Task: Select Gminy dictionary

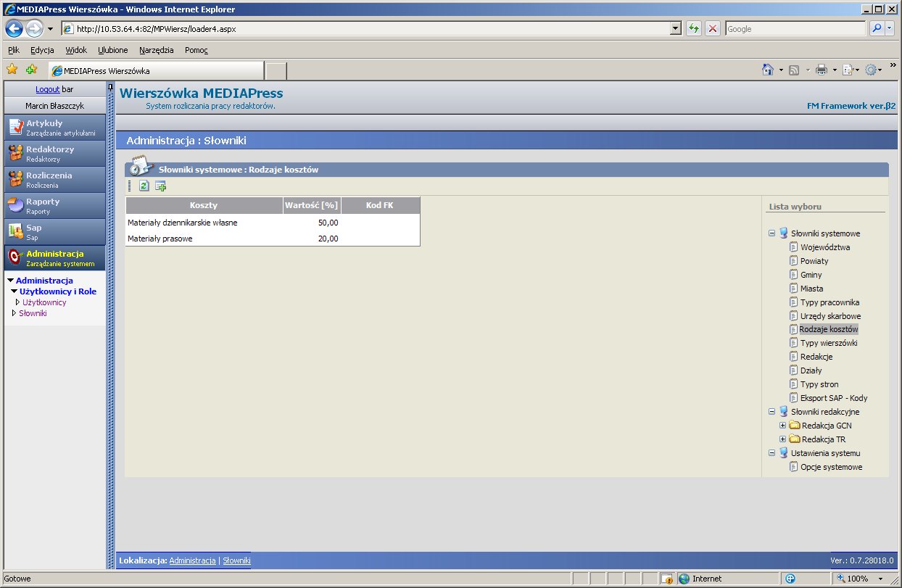Action: pyautogui.click(x=811, y=275)
